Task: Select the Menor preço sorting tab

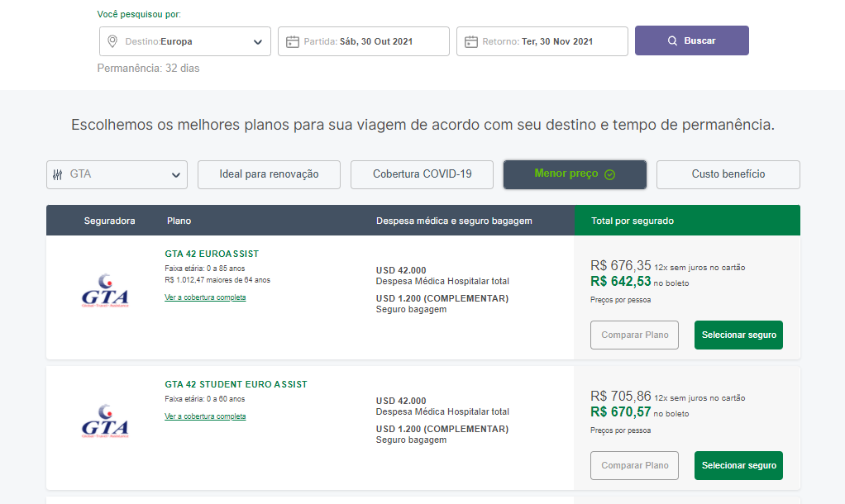Action: tap(575, 174)
